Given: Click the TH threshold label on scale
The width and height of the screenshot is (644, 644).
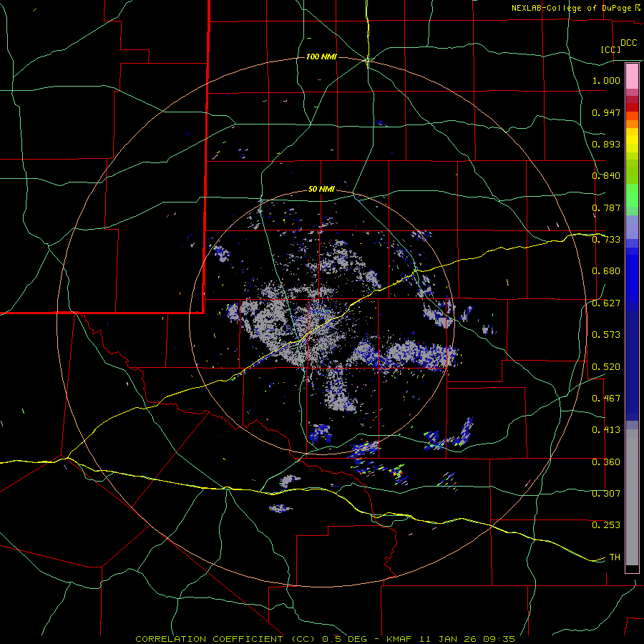Looking at the screenshot, I should coord(615,557).
